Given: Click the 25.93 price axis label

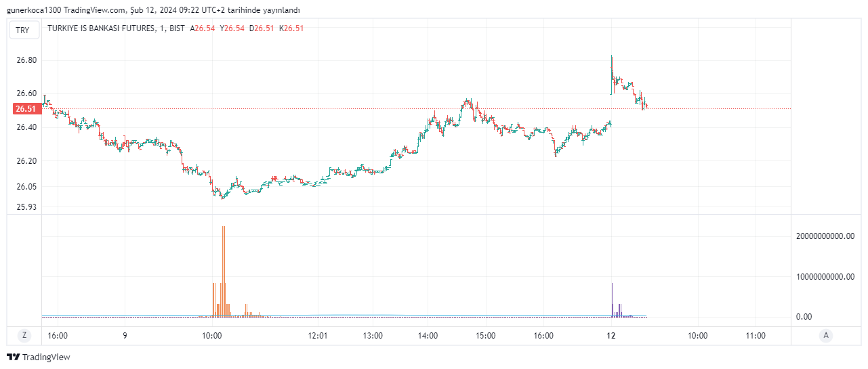Looking at the screenshot, I should (x=26, y=207).
